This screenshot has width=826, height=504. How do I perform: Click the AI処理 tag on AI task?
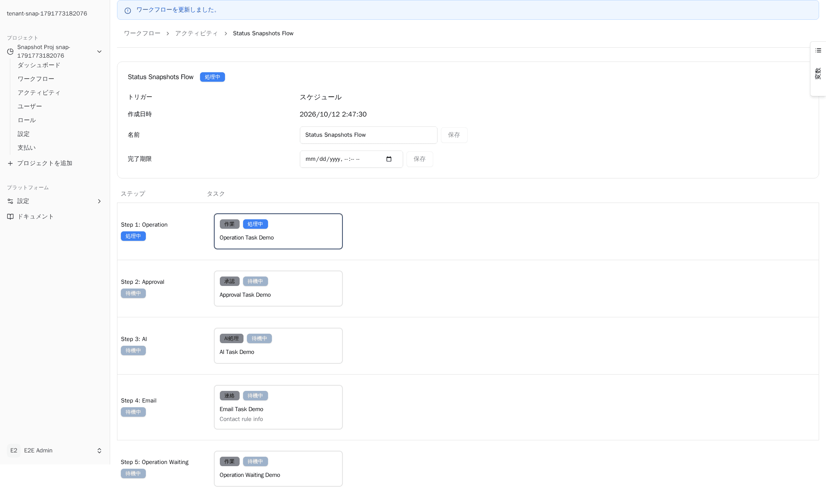pyautogui.click(x=231, y=338)
